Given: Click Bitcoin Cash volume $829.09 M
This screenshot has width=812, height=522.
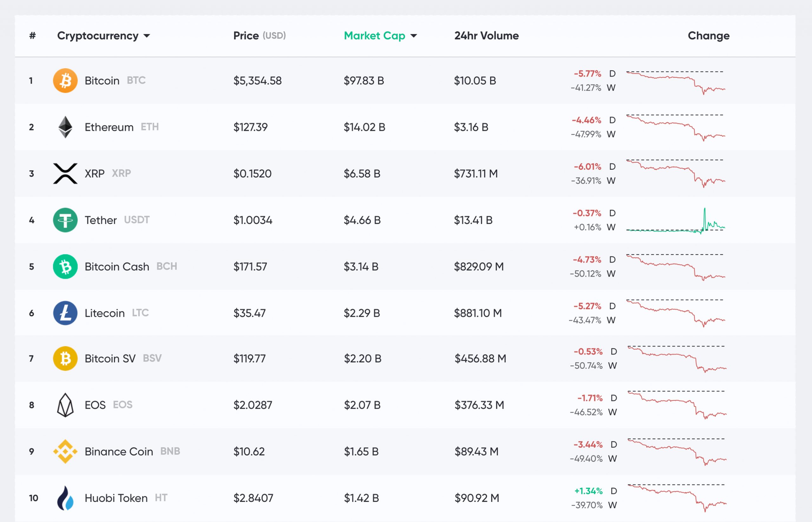Looking at the screenshot, I should [479, 266].
